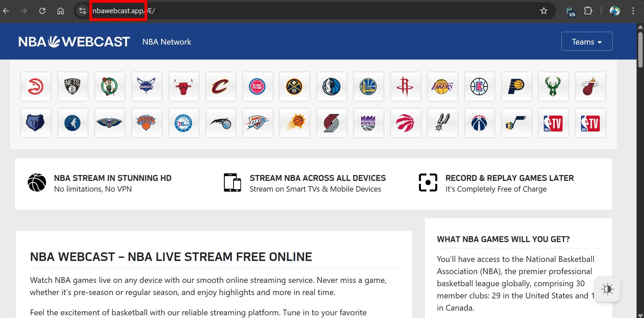The height and width of the screenshot is (318, 644).
Task: Click the Sacramento Kings logo
Action: 369,123
